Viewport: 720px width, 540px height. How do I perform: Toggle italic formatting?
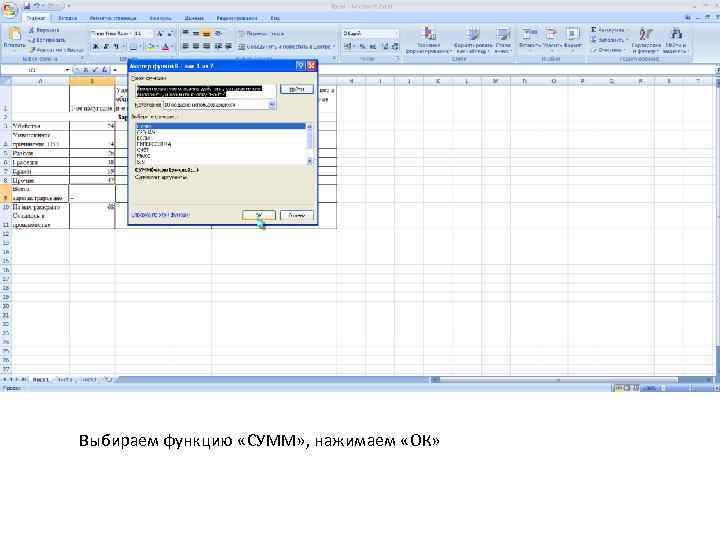click(106, 46)
